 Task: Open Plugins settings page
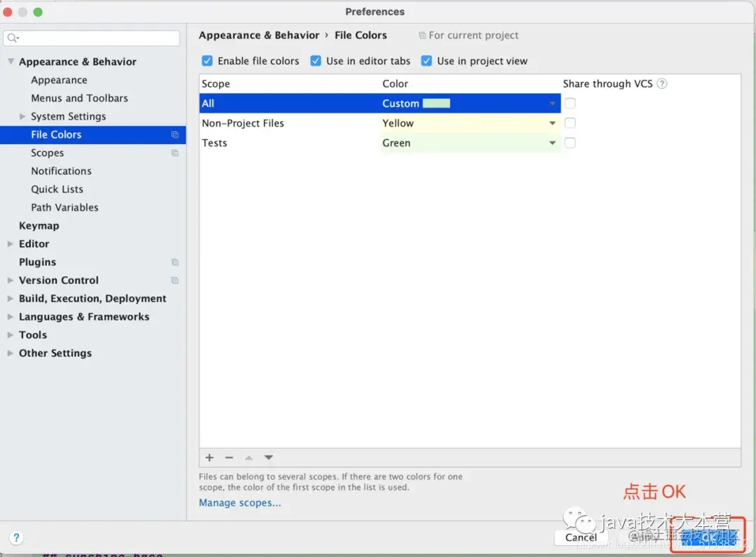(38, 262)
